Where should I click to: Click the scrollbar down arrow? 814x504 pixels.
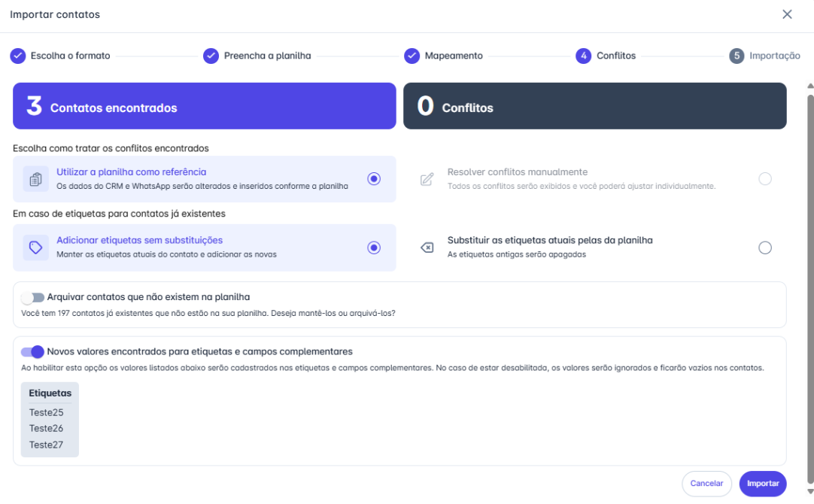tap(809, 492)
